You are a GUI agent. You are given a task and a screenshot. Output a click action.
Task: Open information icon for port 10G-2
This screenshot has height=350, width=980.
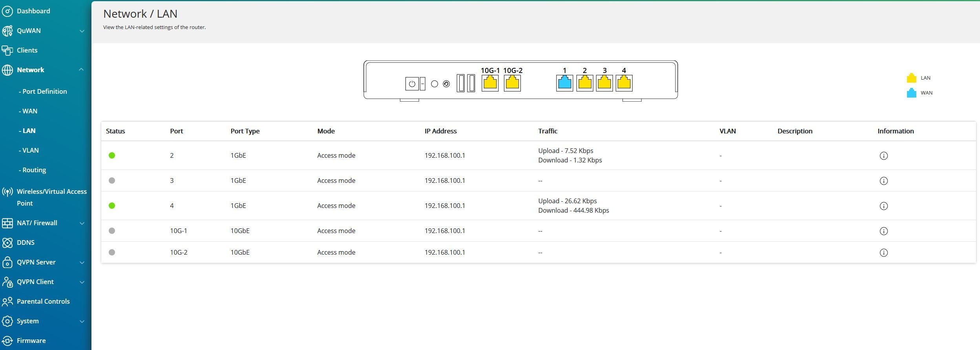click(883, 253)
